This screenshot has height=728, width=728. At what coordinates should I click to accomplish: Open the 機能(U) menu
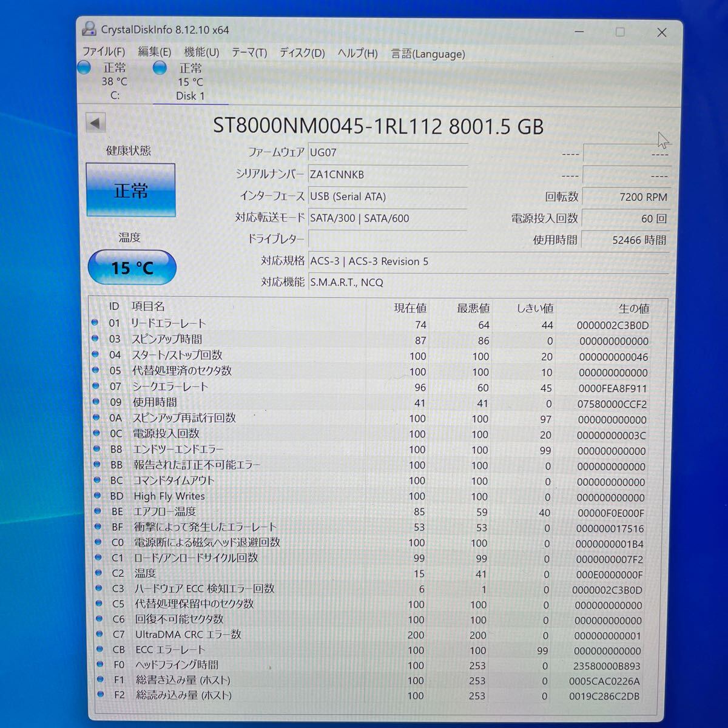[x=201, y=53]
